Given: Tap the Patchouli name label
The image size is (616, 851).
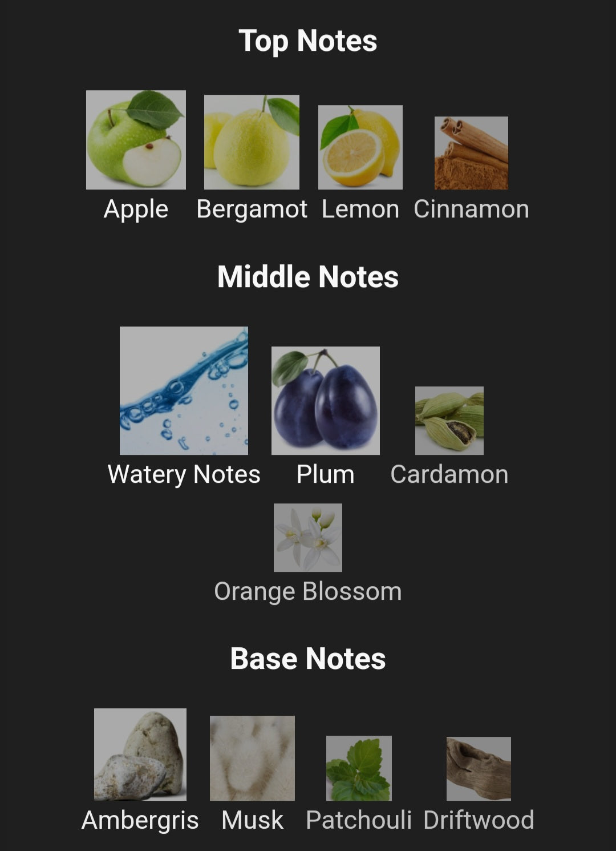Looking at the screenshot, I should tap(358, 820).
